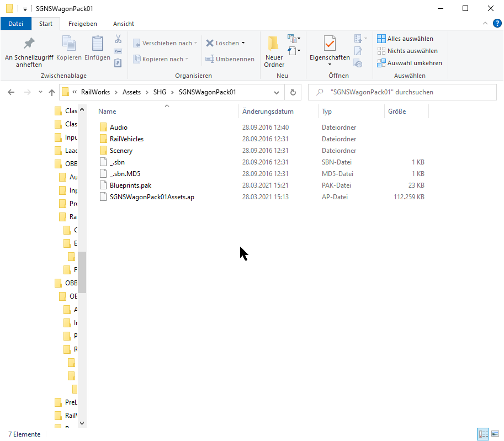Click the SHG breadcrumb segment
The image size is (504, 441).
click(160, 92)
